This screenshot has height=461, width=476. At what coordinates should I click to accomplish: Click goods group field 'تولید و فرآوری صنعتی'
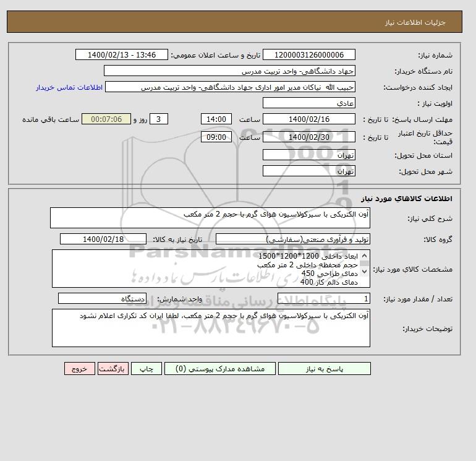point(292,239)
